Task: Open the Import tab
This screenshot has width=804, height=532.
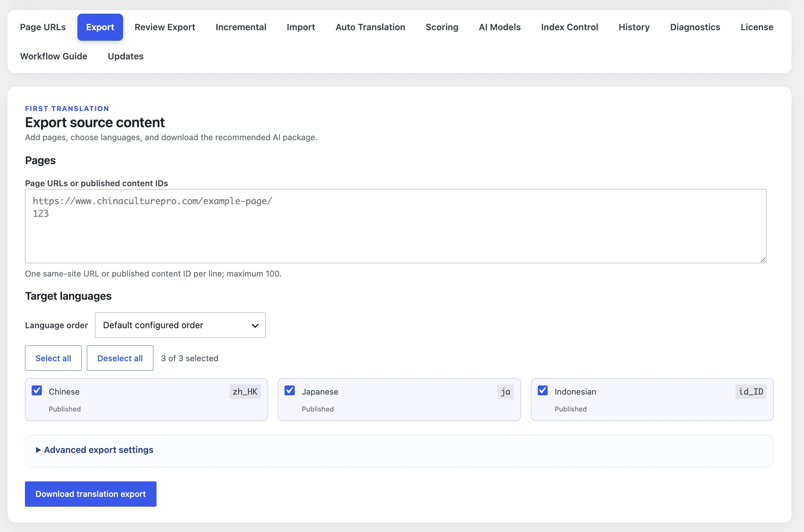Action: coord(301,27)
